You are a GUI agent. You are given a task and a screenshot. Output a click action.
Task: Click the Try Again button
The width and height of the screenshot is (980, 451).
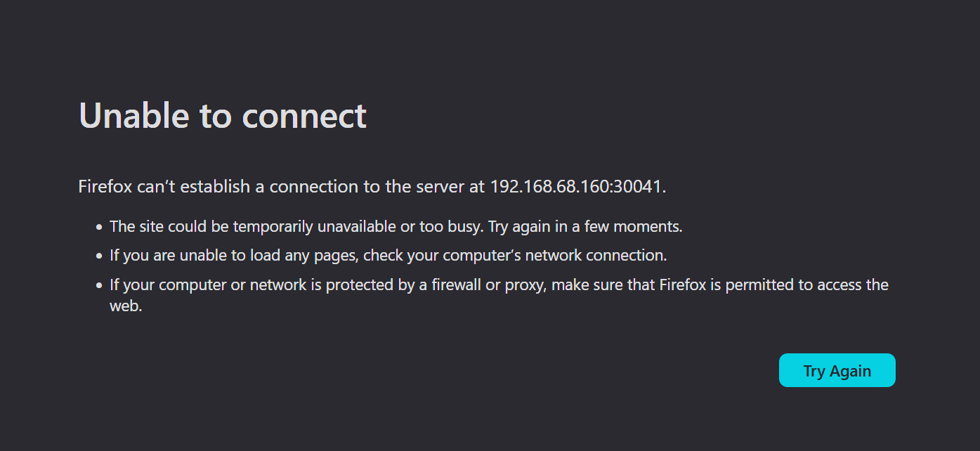(837, 370)
